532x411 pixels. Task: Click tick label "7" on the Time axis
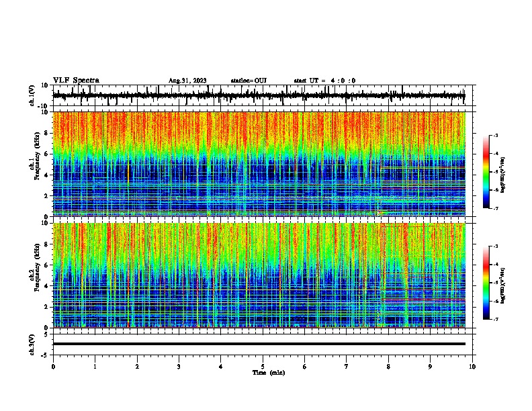click(347, 367)
